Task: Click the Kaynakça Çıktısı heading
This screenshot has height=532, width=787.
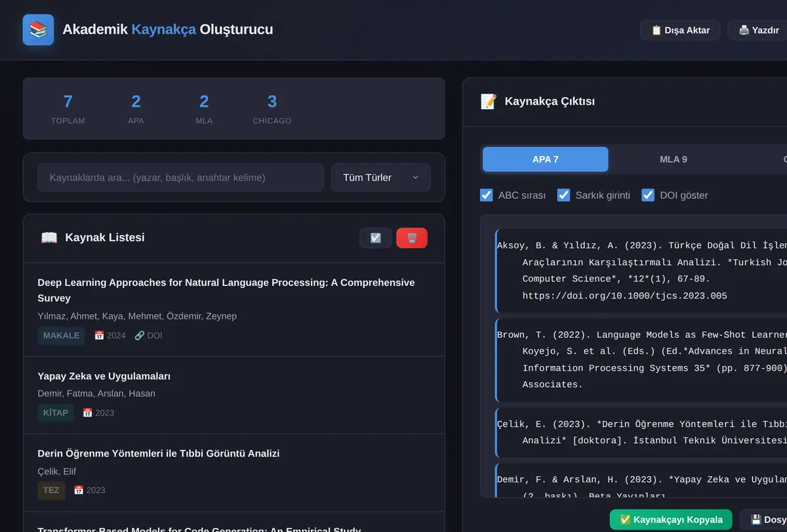Action: [550, 102]
